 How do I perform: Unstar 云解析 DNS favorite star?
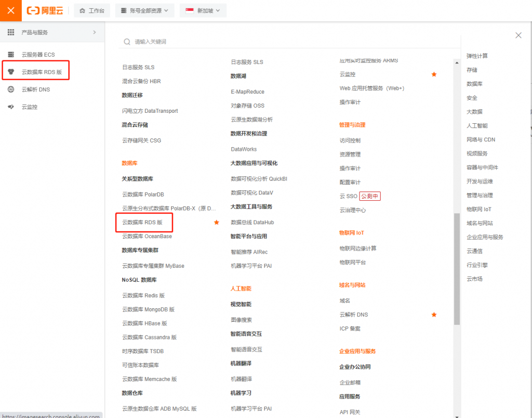(434, 315)
